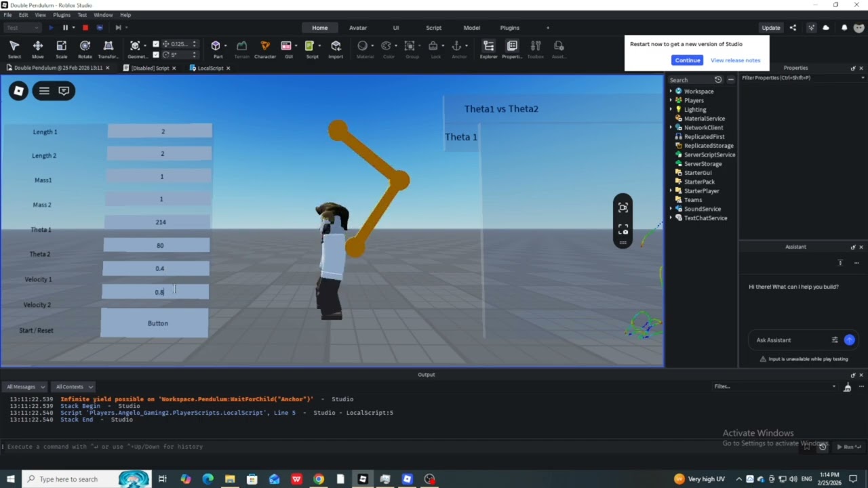Viewport: 868px width, 488px height.
Task: Expand the Workspace tree node
Action: tap(671, 91)
